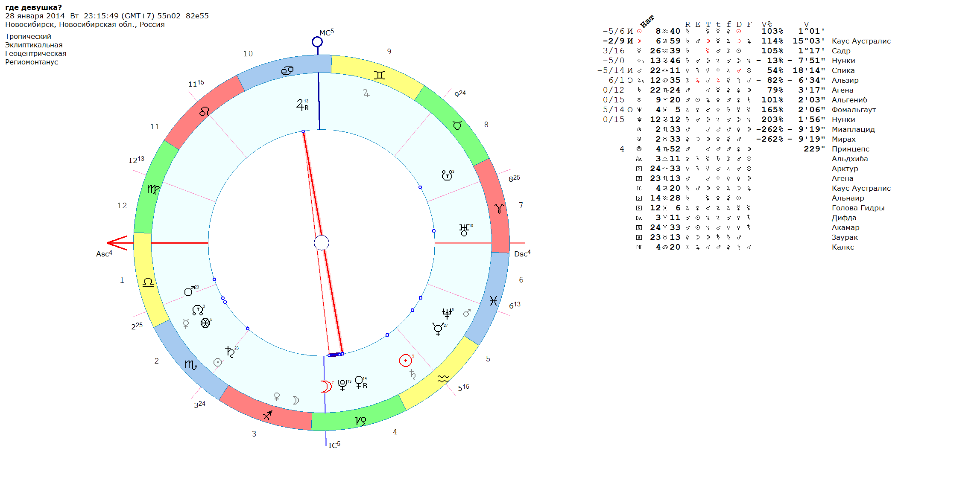Select the grey Mars symbol beside Neptune
This screenshot has height=486, width=980.
click(x=466, y=313)
